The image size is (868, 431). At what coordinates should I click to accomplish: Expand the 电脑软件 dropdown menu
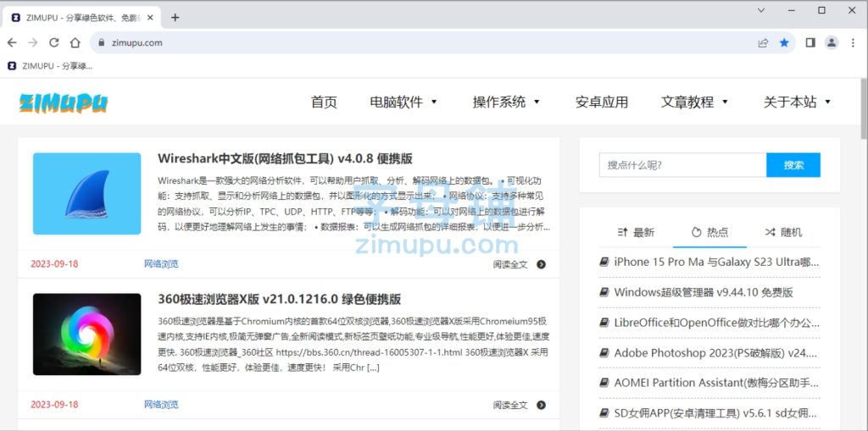[403, 102]
